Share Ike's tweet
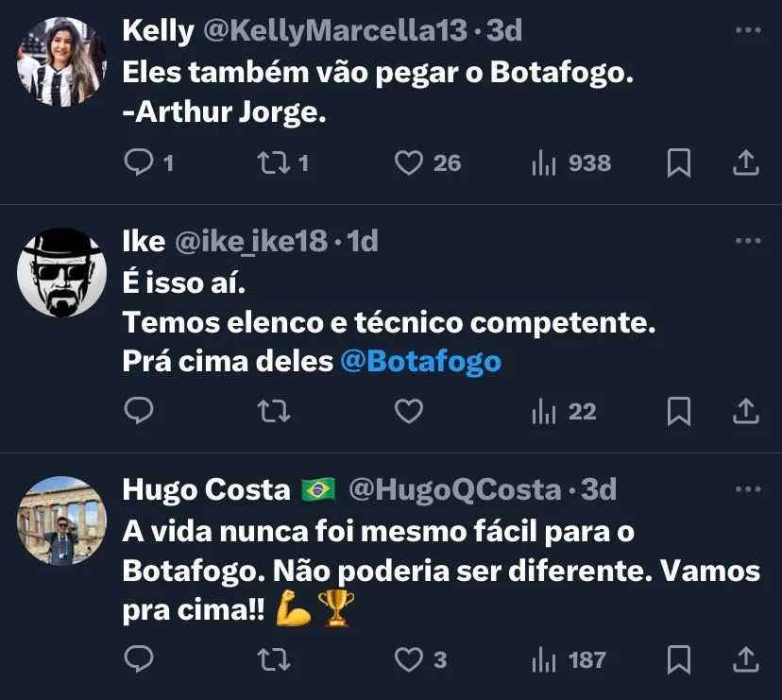 pyautogui.click(x=746, y=411)
